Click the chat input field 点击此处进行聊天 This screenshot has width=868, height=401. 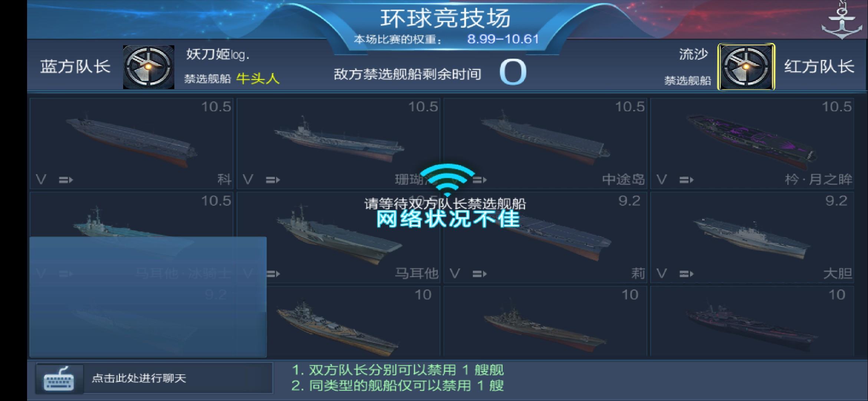(x=178, y=378)
